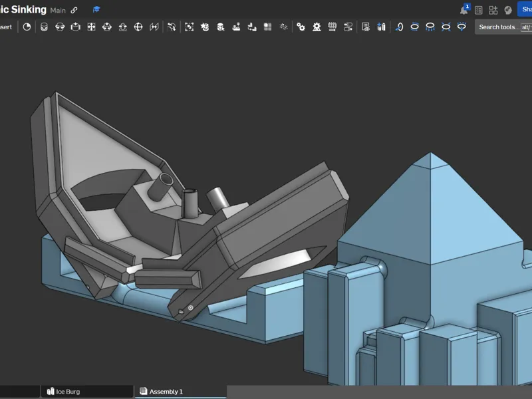Select the Gear relation tool

(301, 27)
